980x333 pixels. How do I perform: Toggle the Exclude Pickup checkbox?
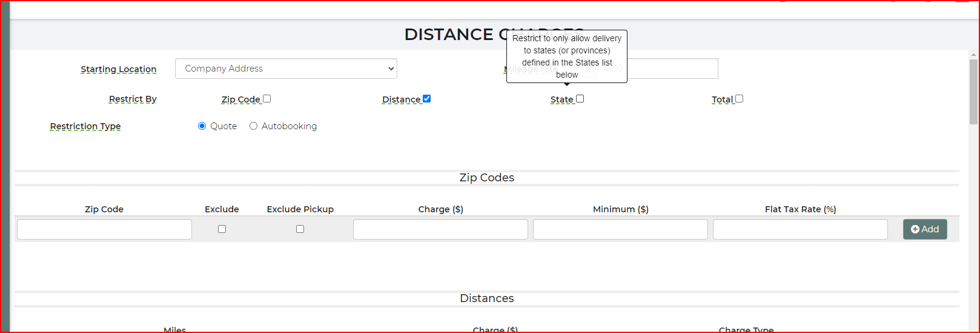[x=300, y=229]
